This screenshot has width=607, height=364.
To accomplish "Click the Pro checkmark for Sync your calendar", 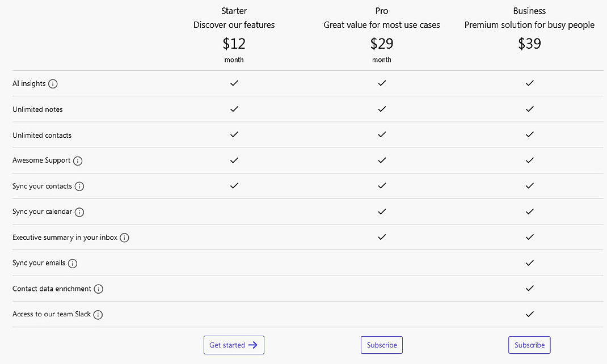I will tap(382, 211).
